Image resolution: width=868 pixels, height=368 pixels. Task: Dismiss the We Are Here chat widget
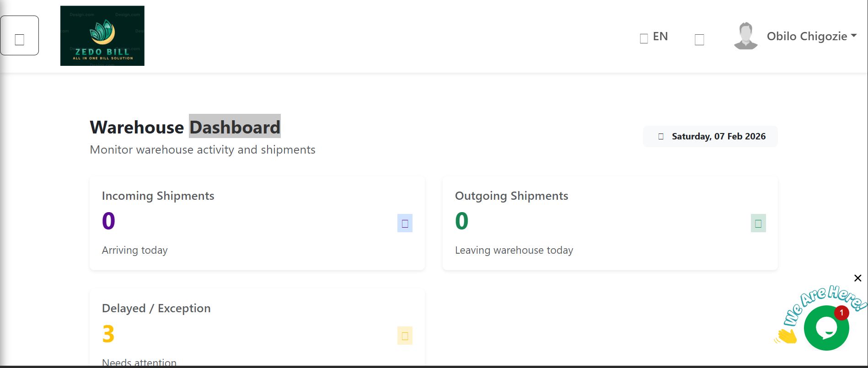(x=857, y=278)
